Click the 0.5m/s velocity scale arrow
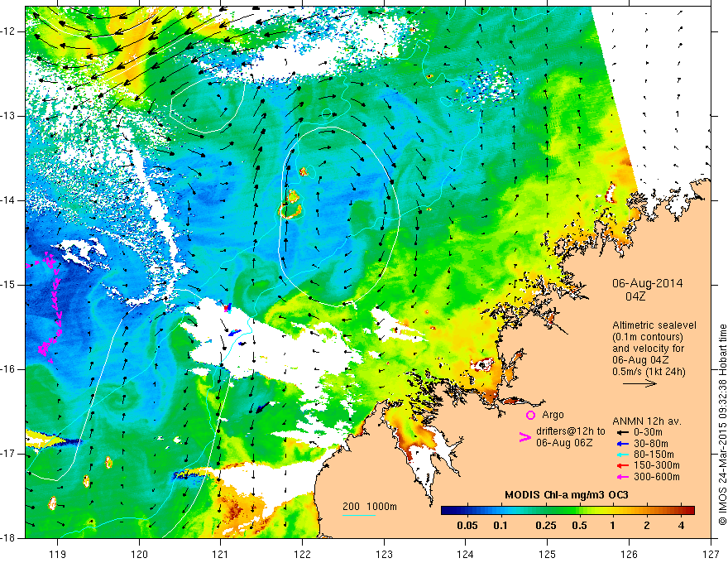This screenshot has height=563, width=728. pos(639,383)
